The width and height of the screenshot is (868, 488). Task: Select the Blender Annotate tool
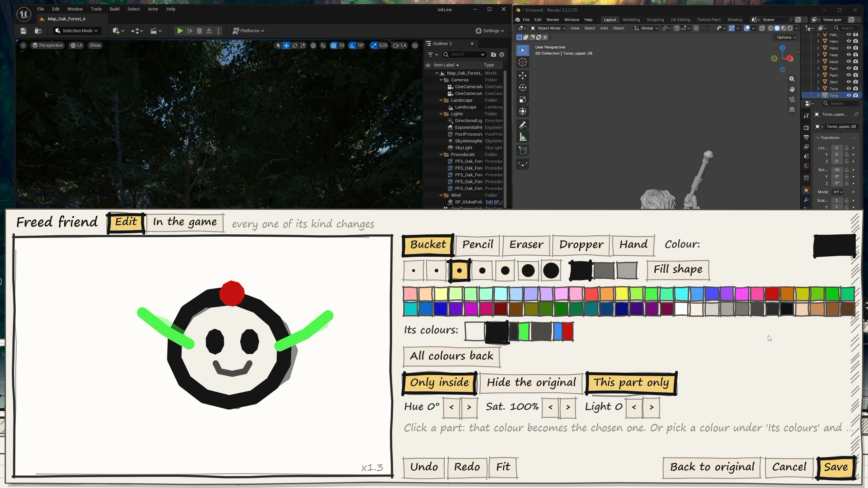pos(523,125)
